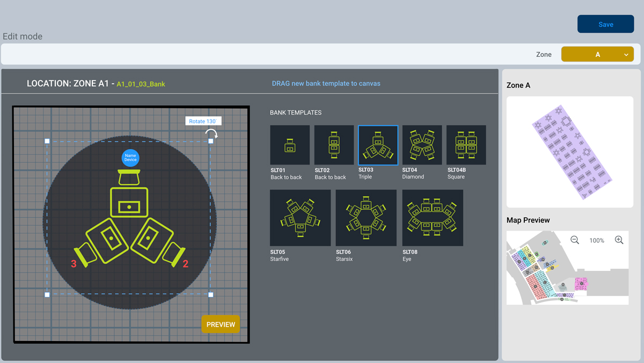This screenshot has width=644, height=363.
Task: Select the SLT03 Triple template
Action: click(377, 145)
